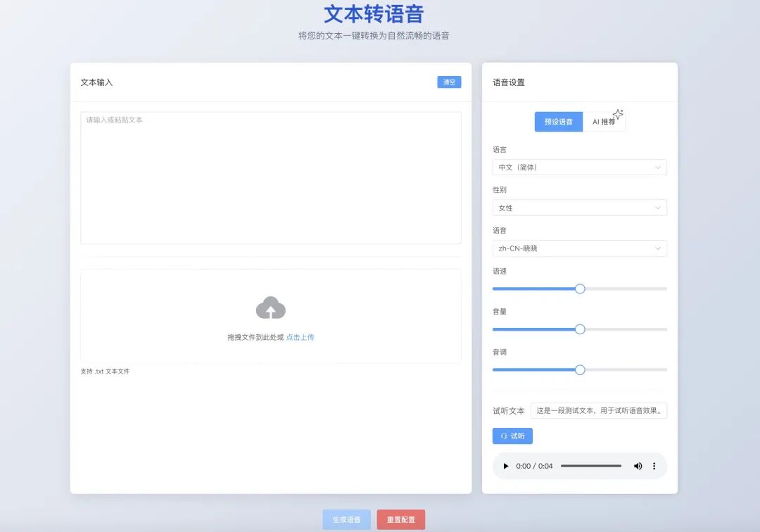Click the sparkle icon next to AI 推荐

tap(618, 113)
